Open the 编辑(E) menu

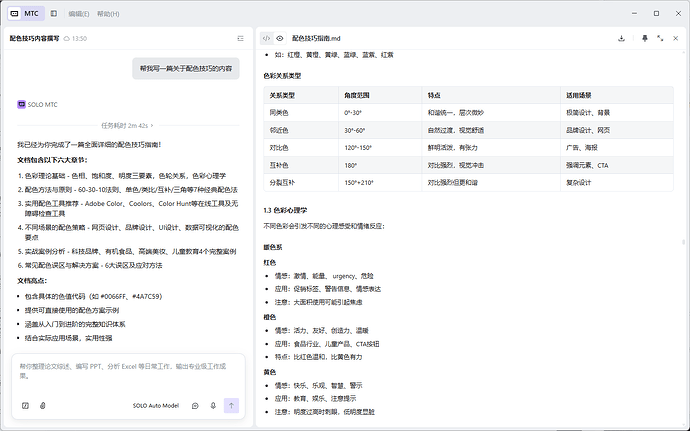[x=79, y=14]
